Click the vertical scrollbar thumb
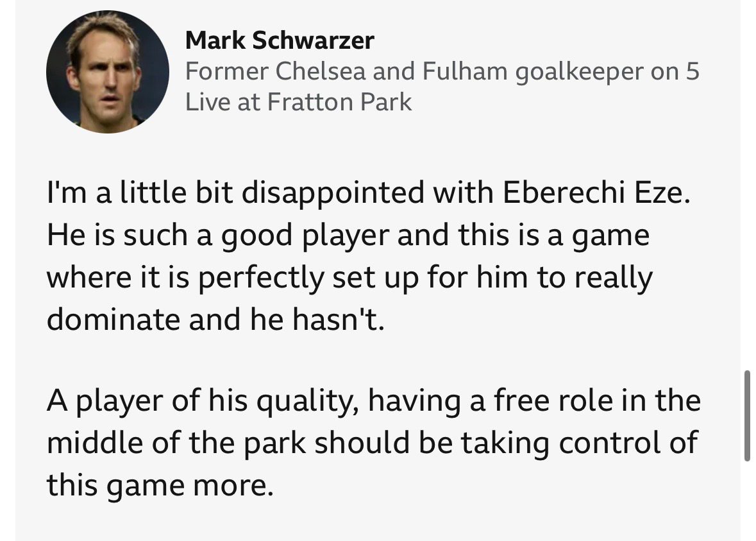The image size is (756, 541). point(747,415)
